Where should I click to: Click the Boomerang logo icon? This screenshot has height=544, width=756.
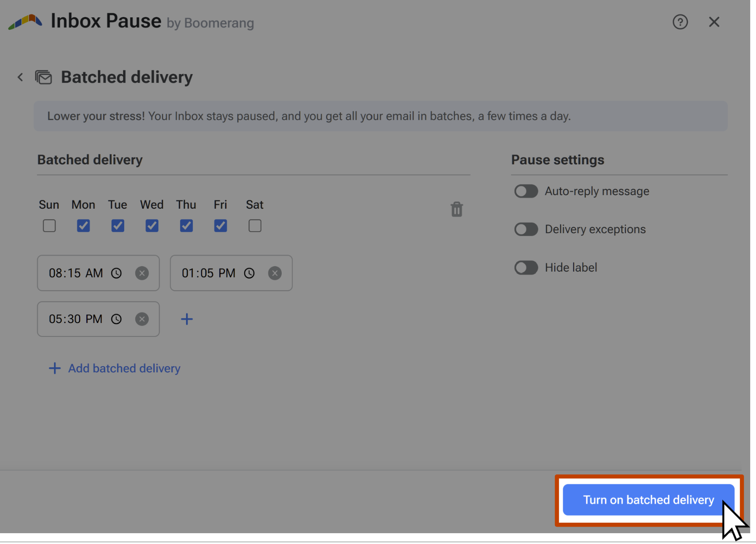coord(25,22)
